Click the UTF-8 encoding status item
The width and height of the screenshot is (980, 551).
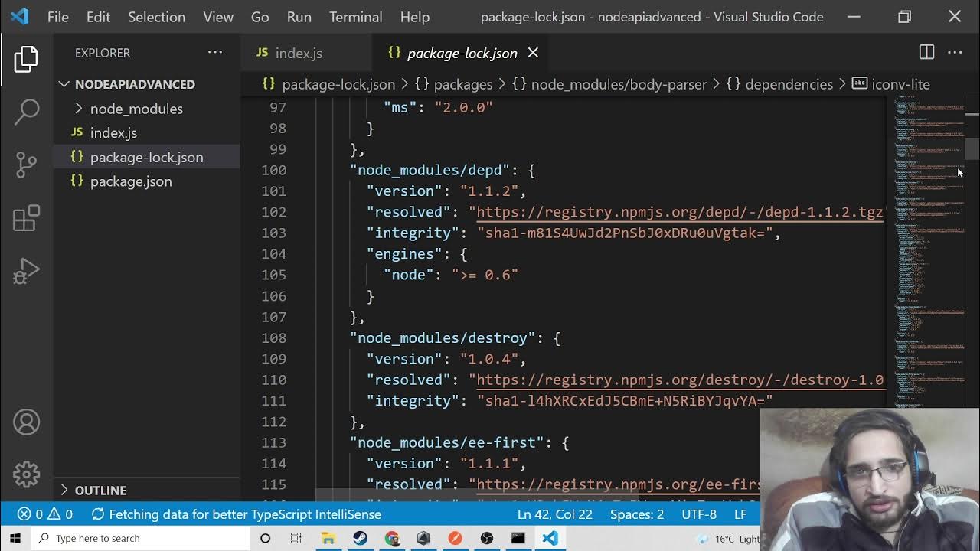point(698,514)
